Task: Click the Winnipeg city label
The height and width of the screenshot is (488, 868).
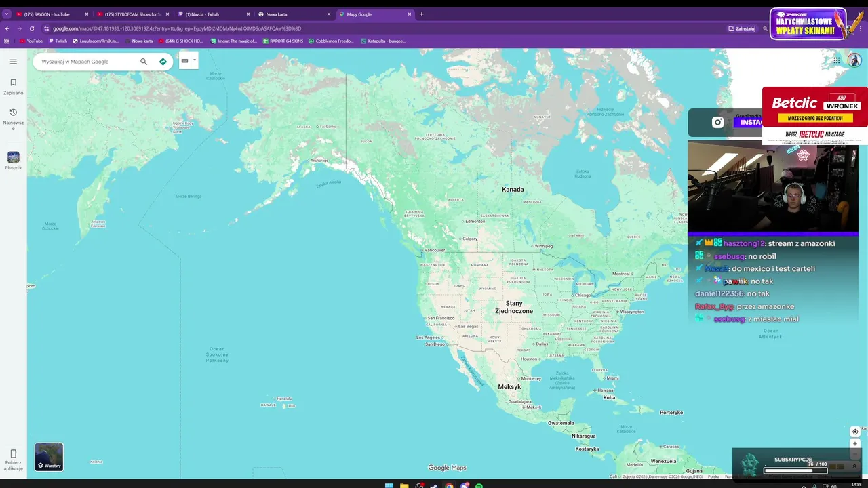Action: pos(544,246)
